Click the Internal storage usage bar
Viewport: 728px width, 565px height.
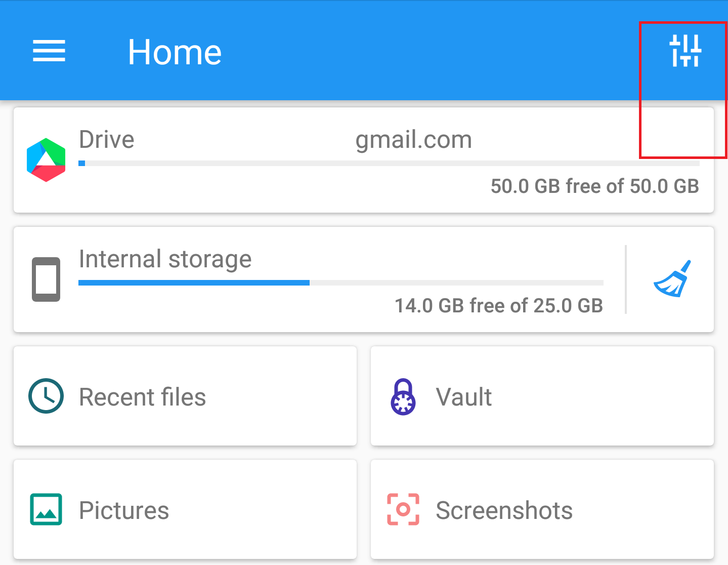point(341,283)
